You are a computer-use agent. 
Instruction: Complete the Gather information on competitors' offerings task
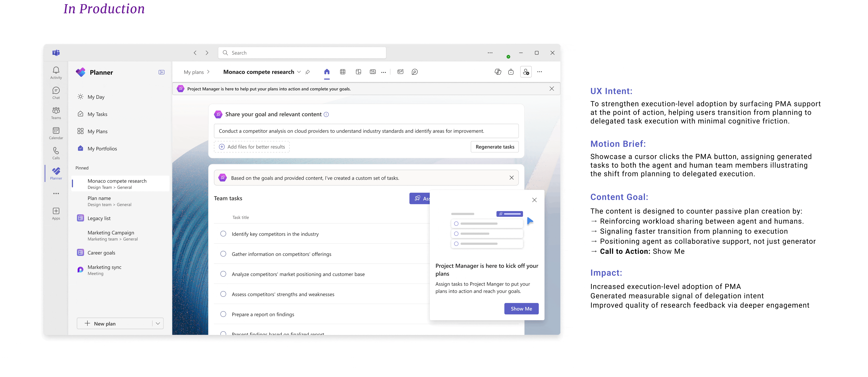click(223, 254)
